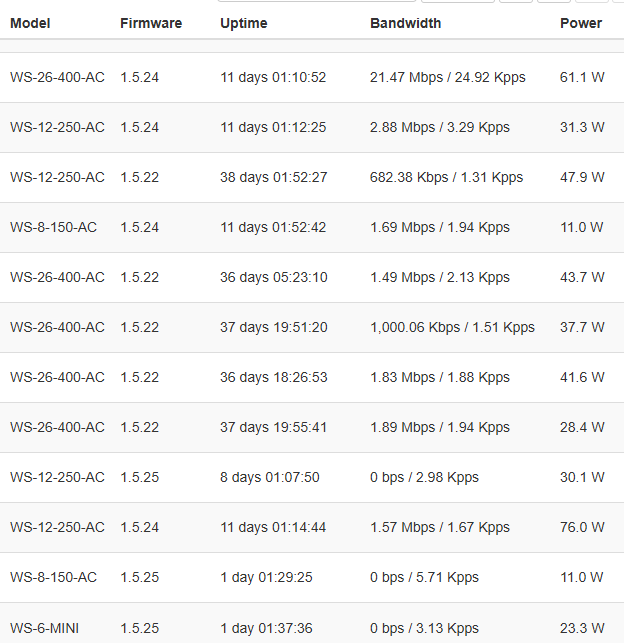Click the 61.1 W power value
This screenshot has height=643, width=624.
coord(582,77)
